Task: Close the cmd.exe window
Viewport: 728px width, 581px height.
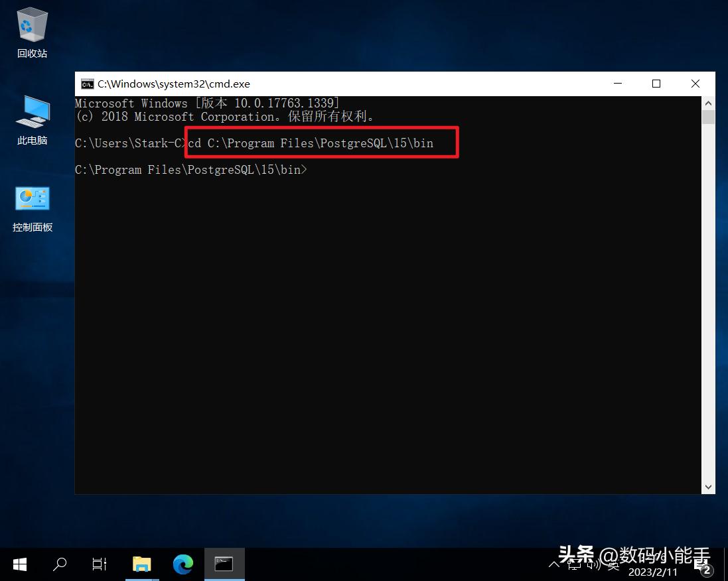Action: click(695, 84)
